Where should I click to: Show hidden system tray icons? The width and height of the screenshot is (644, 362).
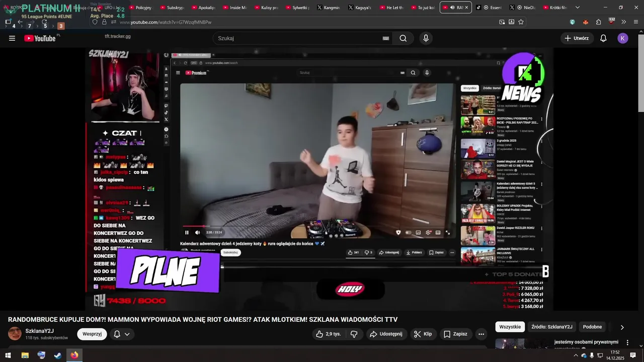tap(576, 355)
